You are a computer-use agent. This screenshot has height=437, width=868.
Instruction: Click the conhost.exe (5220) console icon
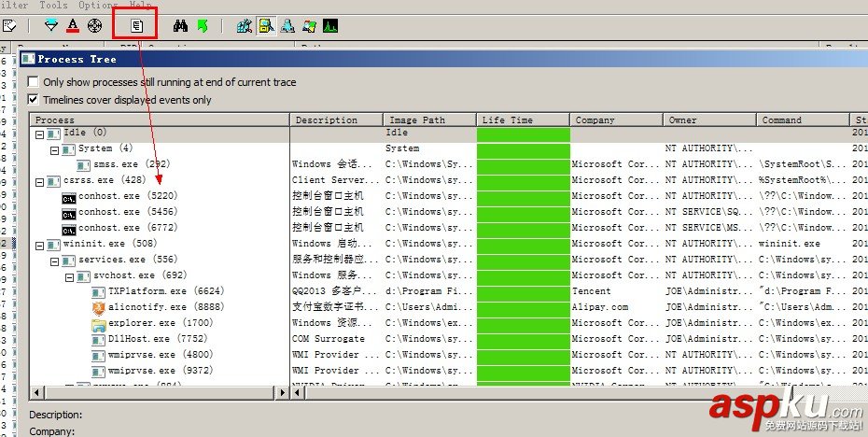pos(69,198)
